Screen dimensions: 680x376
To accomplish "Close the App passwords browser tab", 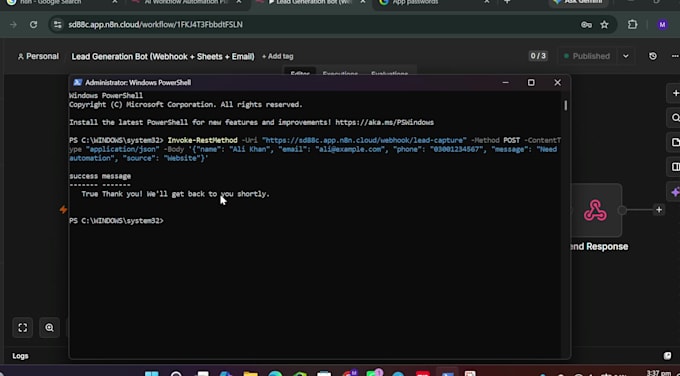I will [487, 2].
